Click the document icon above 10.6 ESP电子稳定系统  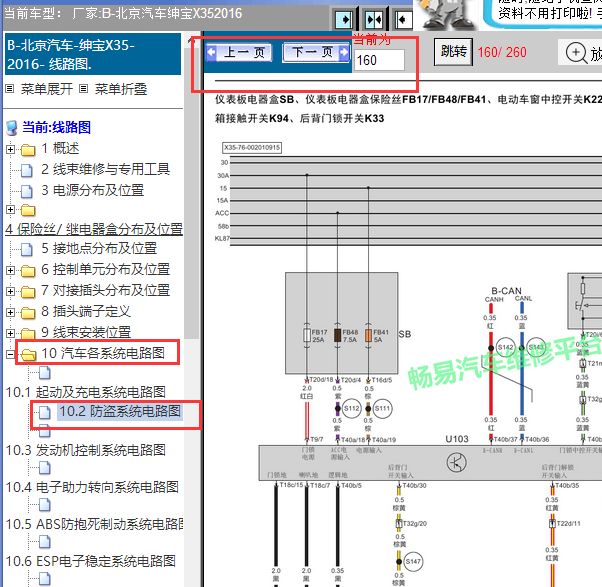(x=45, y=542)
